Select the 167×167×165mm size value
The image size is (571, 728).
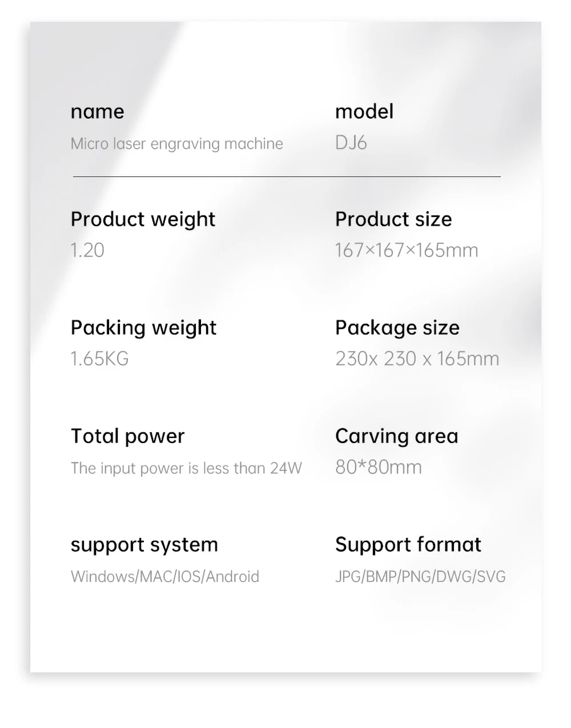tap(407, 250)
